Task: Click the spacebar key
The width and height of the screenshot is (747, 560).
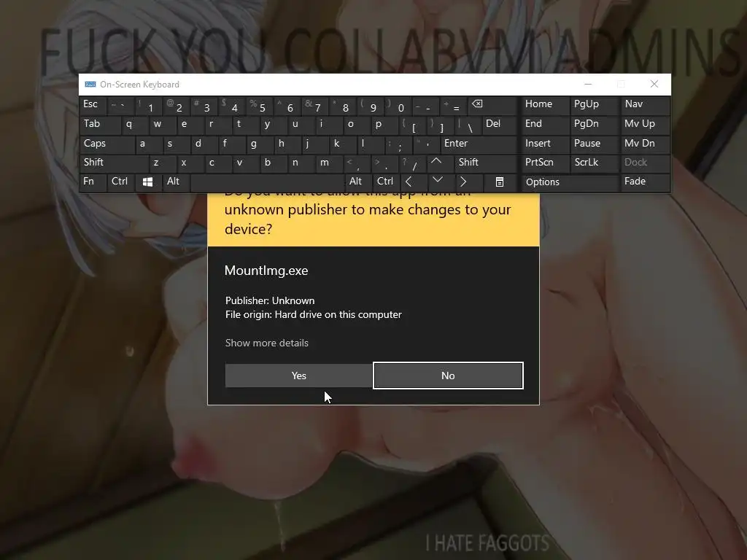Action: coord(267,182)
